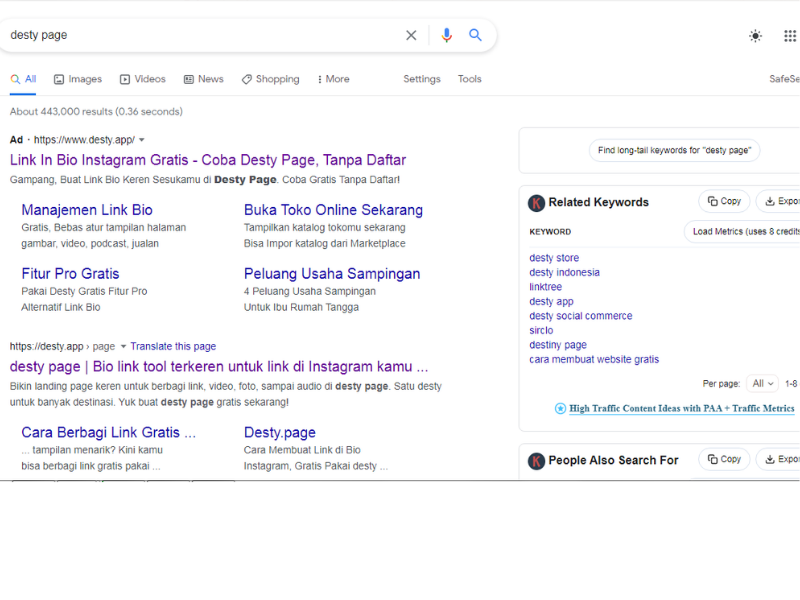The width and height of the screenshot is (800, 600).
Task: Click the About 443,000 results text
Action: click(x=96, y=112)
